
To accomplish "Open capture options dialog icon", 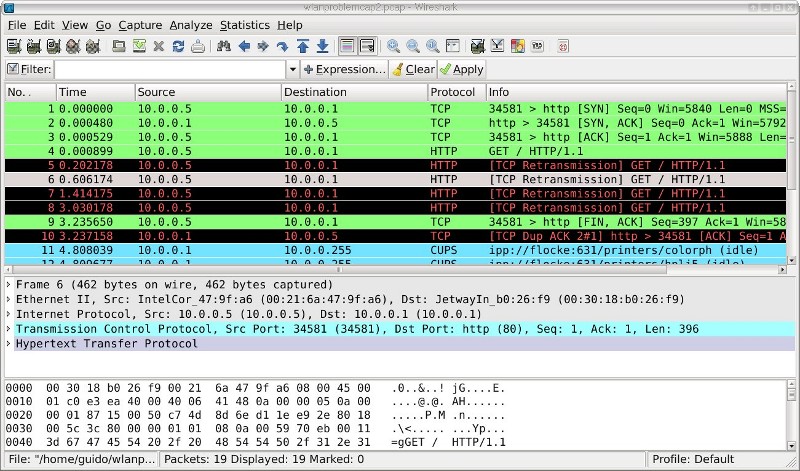I will (34, 46).
